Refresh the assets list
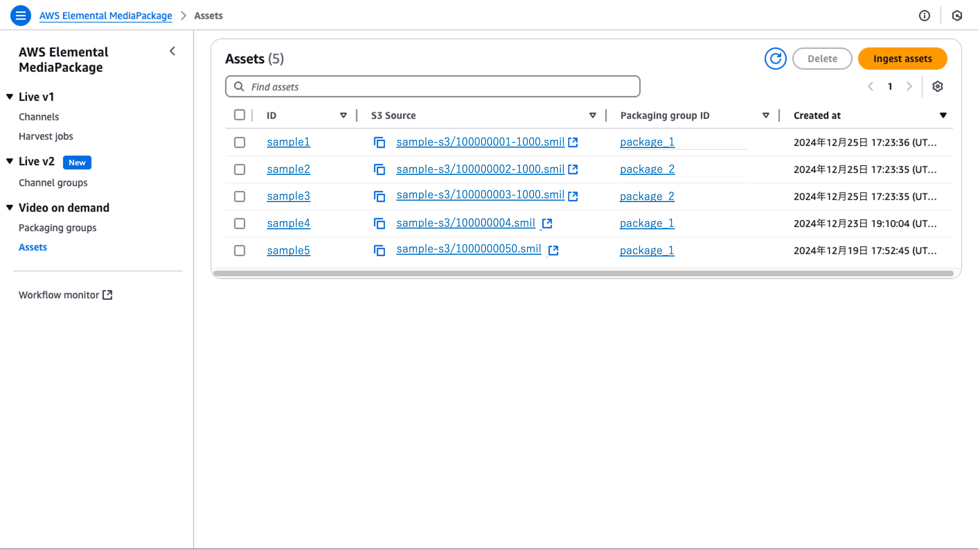 [x=775, y=59]
